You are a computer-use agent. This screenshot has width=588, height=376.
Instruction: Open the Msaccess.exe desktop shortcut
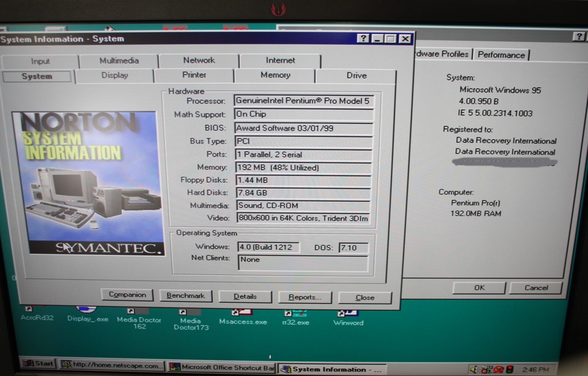(243, 317)
